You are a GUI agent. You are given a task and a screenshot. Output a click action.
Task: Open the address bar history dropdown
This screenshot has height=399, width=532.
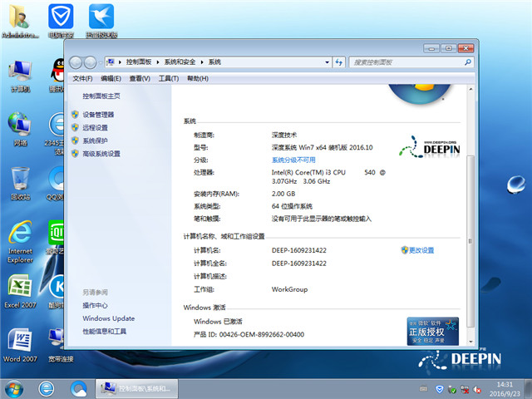327,62
